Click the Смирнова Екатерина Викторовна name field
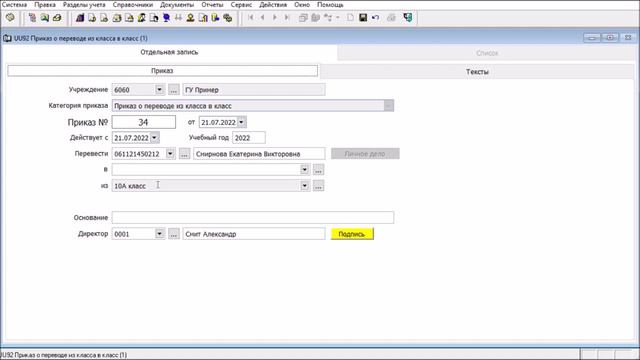This screenshot has width=640, height=360. (259, 154)
